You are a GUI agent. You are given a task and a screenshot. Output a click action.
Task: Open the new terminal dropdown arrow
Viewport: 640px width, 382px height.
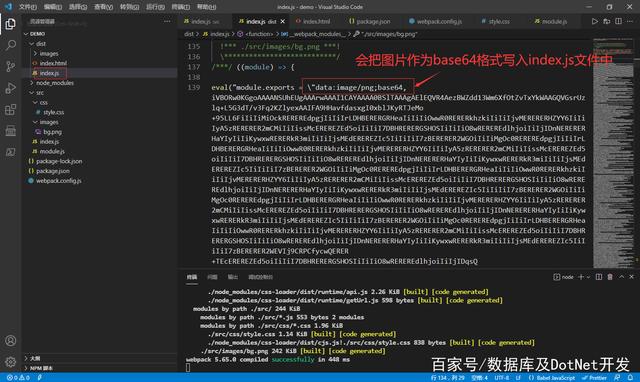tap(588, 277)
